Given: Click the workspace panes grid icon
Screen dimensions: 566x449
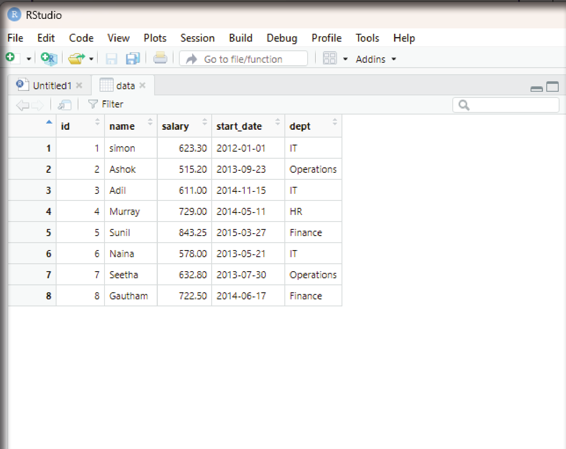Looking at the screenshot, I should [x=330, y=58].
